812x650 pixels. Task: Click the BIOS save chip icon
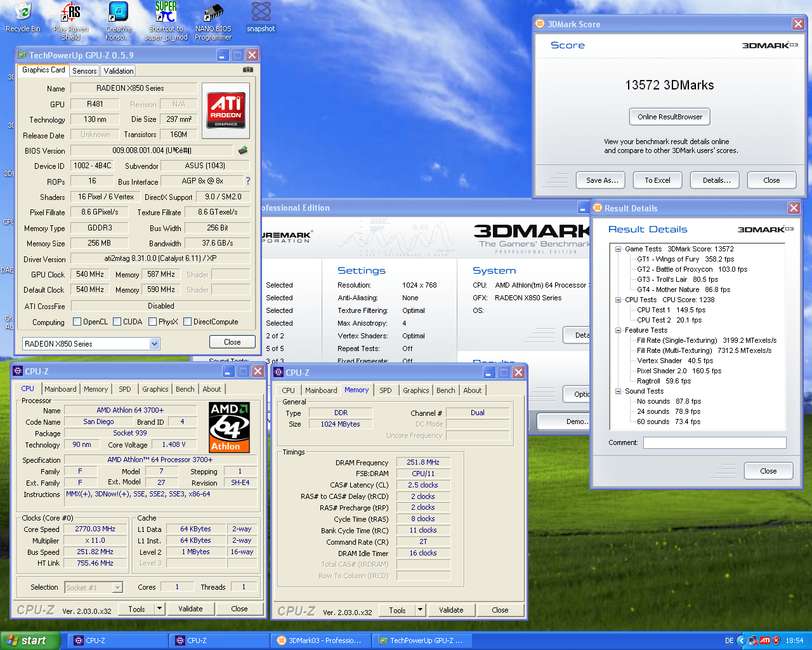[242, 150]
